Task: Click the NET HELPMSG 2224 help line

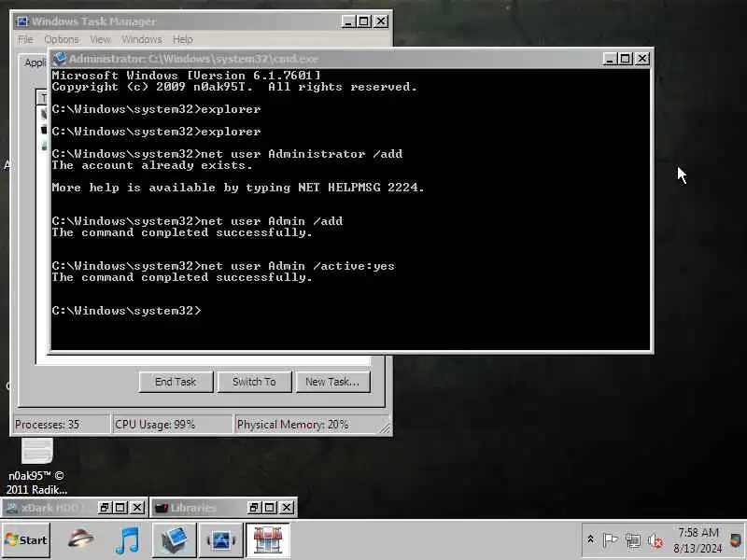Action: [238, 188]
